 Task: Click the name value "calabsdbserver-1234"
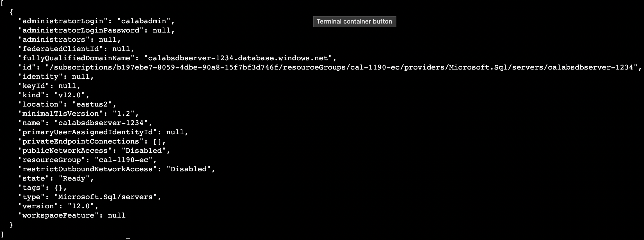click(x=101, y=123)
